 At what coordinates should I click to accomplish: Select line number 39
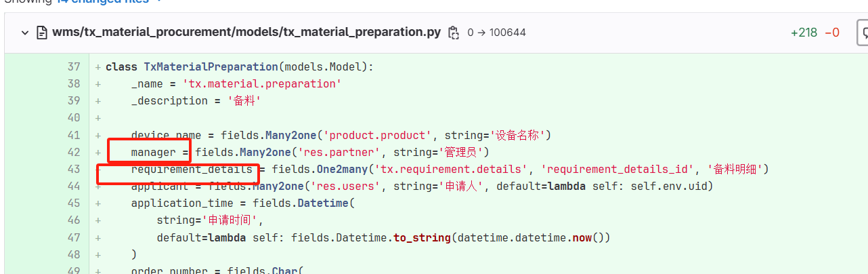[x=73, y=100]
